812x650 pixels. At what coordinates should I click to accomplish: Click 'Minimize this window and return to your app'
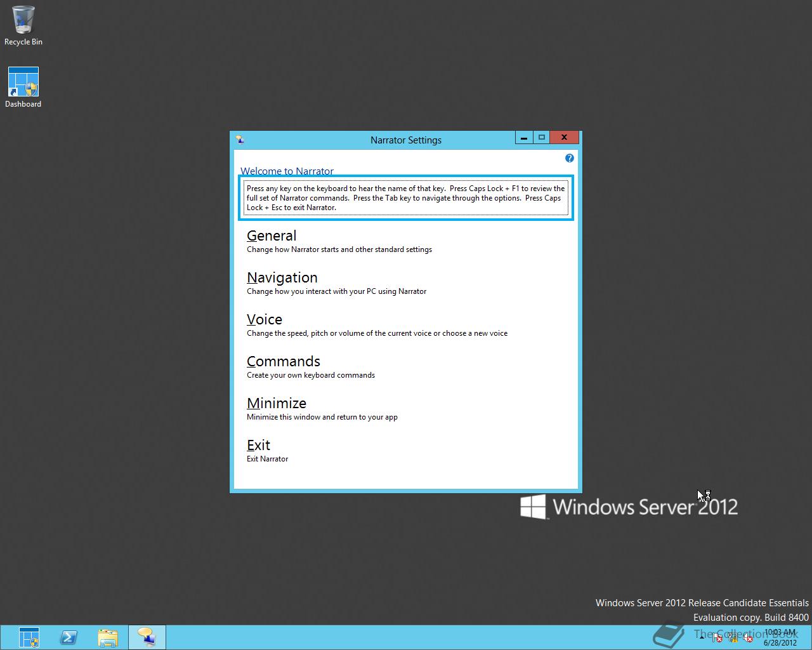coord(322,417)
